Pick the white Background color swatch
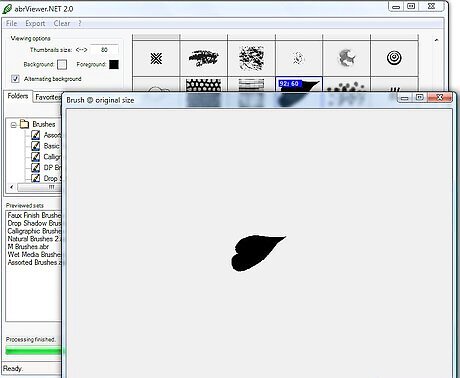Viewport: 460px width, 378px height. (x=62, y=64)
